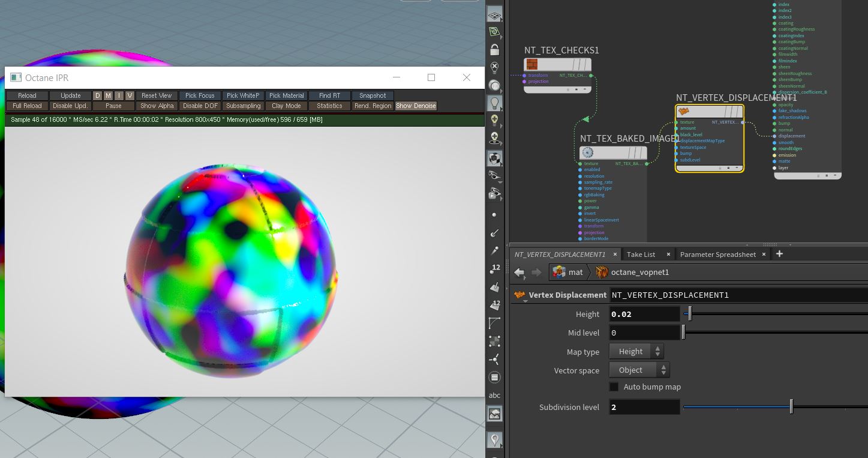Viewport: 868px width, 458px height.
Task: Click the background image picture icon
Action: pos(494,414)
